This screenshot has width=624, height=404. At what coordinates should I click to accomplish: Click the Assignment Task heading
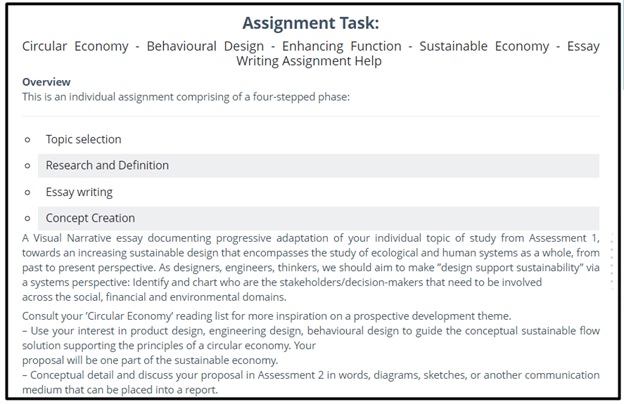tap(311, 22)
